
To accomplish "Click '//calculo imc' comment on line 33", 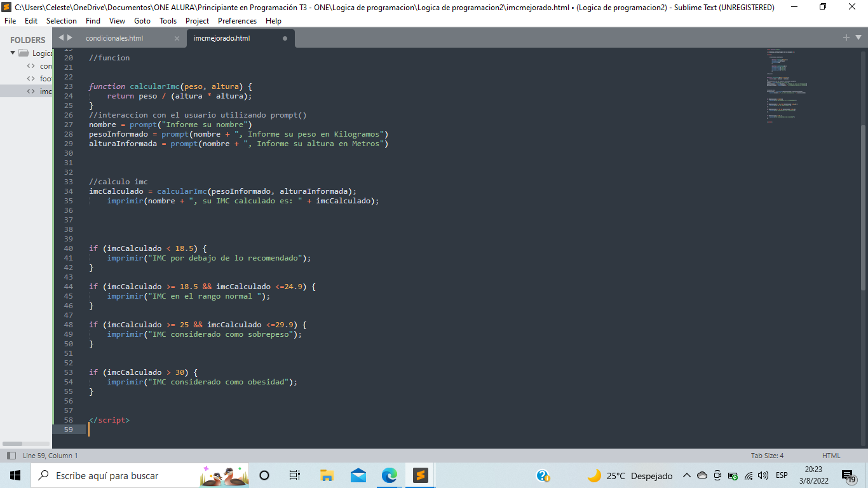I will click(118, 182).
